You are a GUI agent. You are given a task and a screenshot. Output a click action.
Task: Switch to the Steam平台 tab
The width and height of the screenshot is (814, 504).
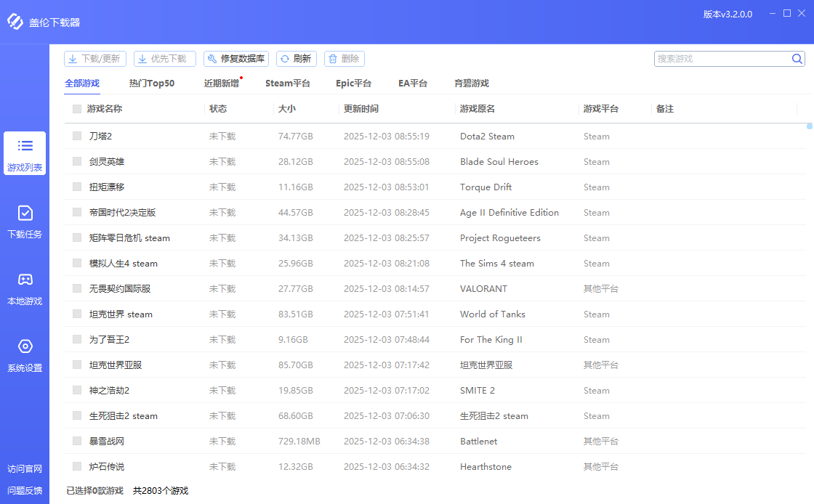click(x=286, y=83)
